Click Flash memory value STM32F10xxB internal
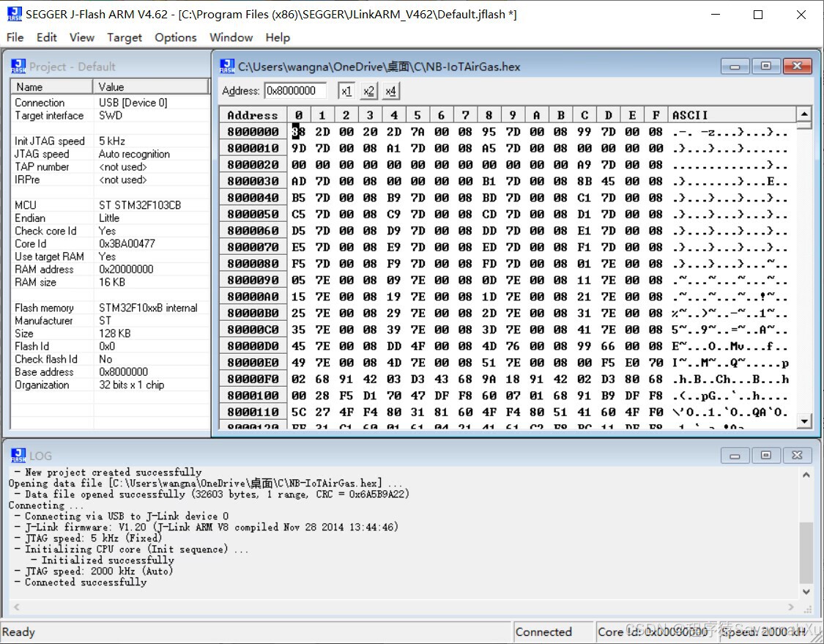Image resolution: width=824 pixels, height=644 pixels. [x=148, y=308]
